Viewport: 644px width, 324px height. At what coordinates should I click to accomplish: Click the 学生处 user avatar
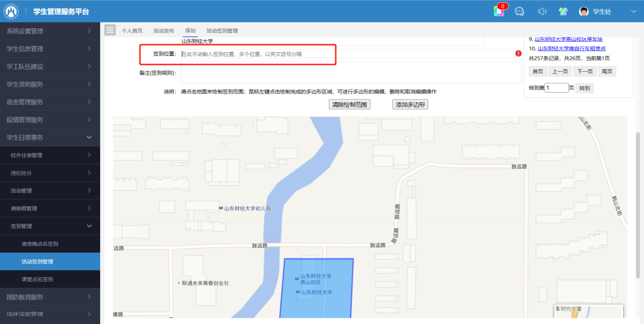584,11
